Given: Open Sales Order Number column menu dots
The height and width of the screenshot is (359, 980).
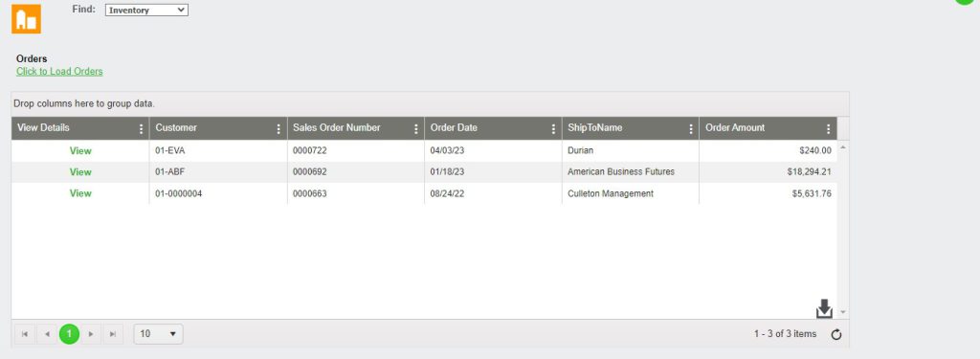Looking at the screenshot, I should coord(416,129).
